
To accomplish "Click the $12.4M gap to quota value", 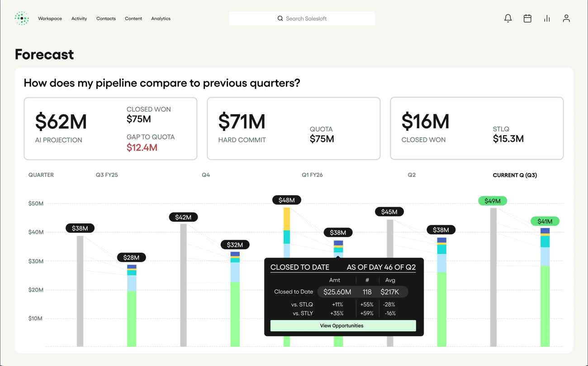I will click(142, 148).
